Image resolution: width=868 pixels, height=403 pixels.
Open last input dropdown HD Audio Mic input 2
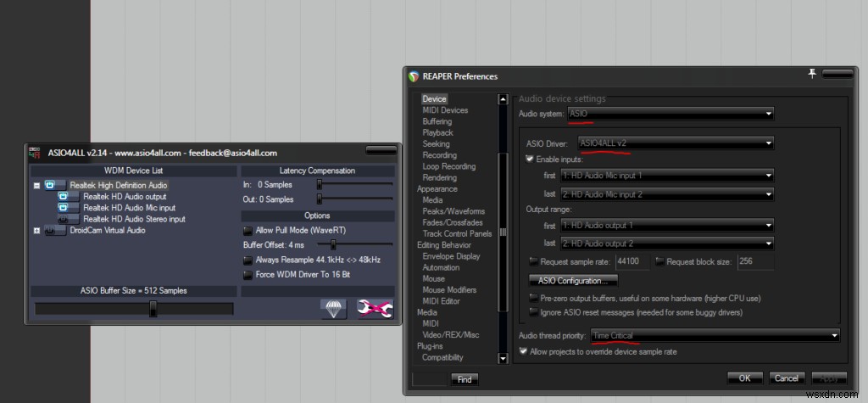pos(666,194)
